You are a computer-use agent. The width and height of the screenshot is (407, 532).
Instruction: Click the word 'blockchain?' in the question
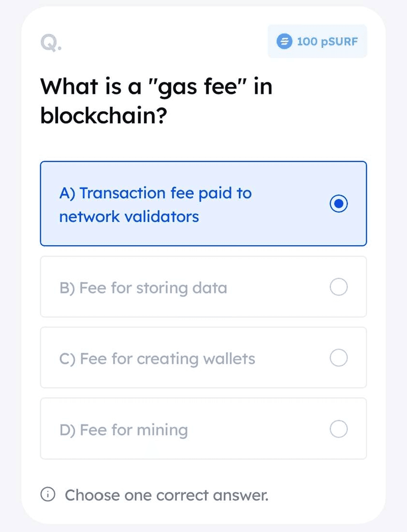pyautogui.click(x=104, y=116)
